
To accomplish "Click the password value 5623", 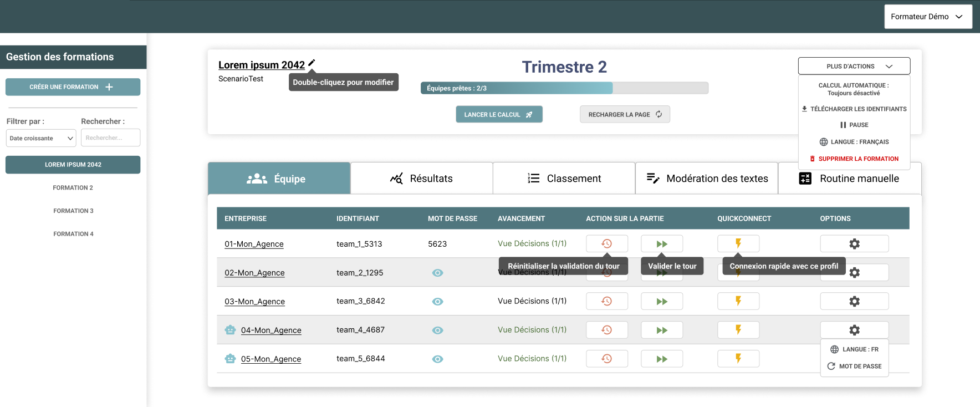I will click(437, 244).
